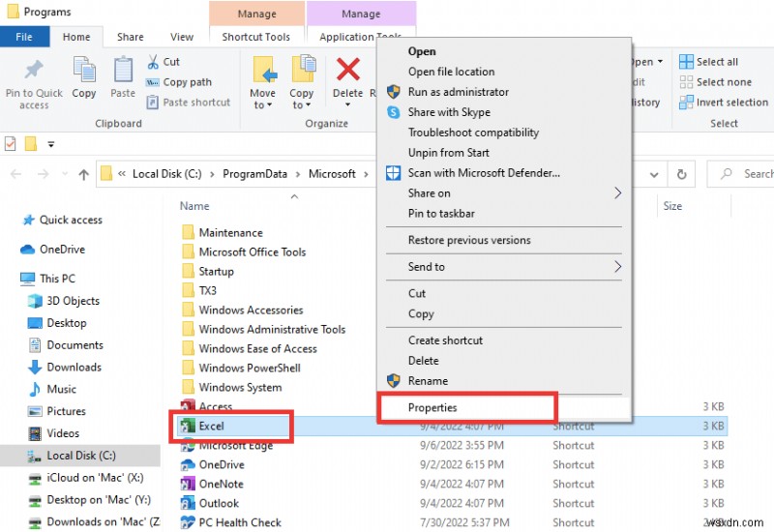Open the recent locations dropdown arrow
Viewport: 774px width, 532px height.
tap(65, 174)
